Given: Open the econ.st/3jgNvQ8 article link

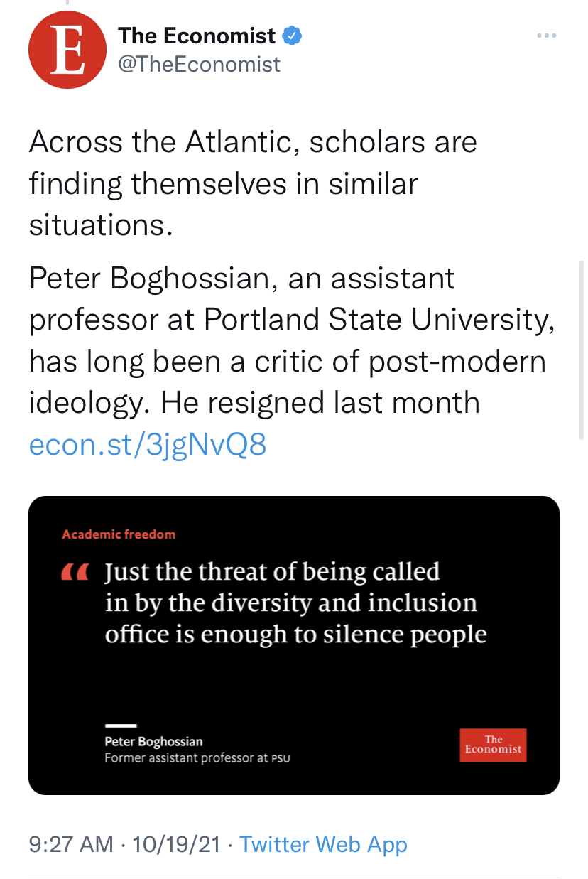Looking at the screenshot, I should click(148, 446).
